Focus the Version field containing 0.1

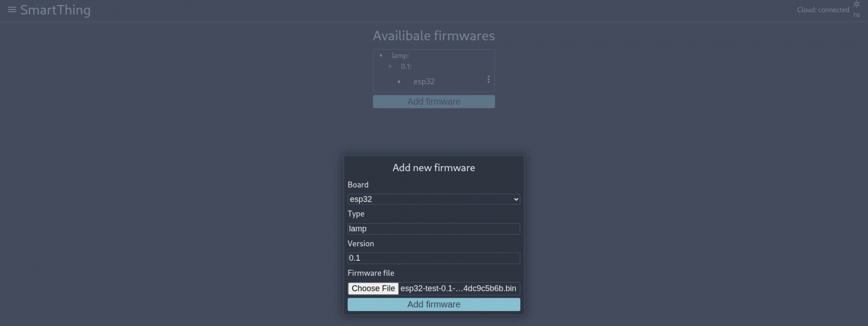point(433,258)
